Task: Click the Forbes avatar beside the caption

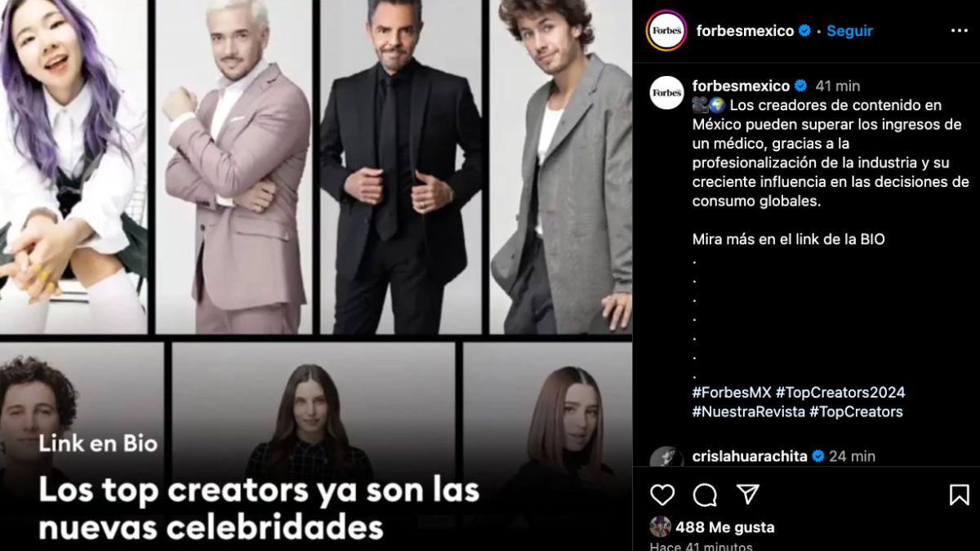Action: click(x=666, y=93)
